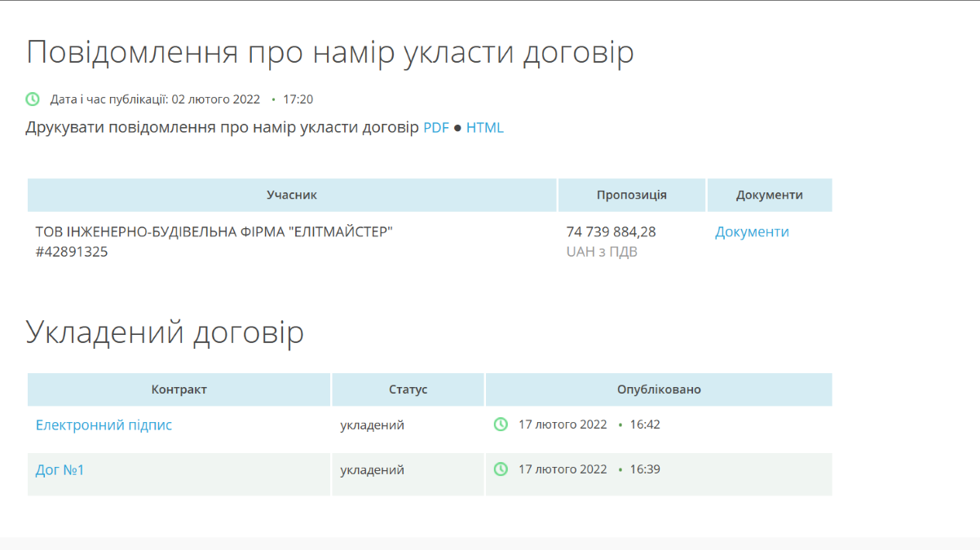Click the Опубліковано column header

(x=659, y=389)
